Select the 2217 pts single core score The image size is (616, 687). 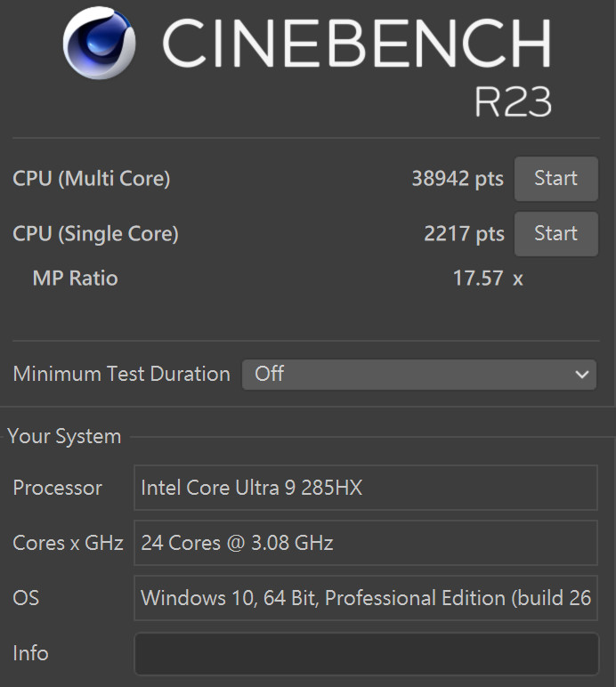(x=464, y=234)
